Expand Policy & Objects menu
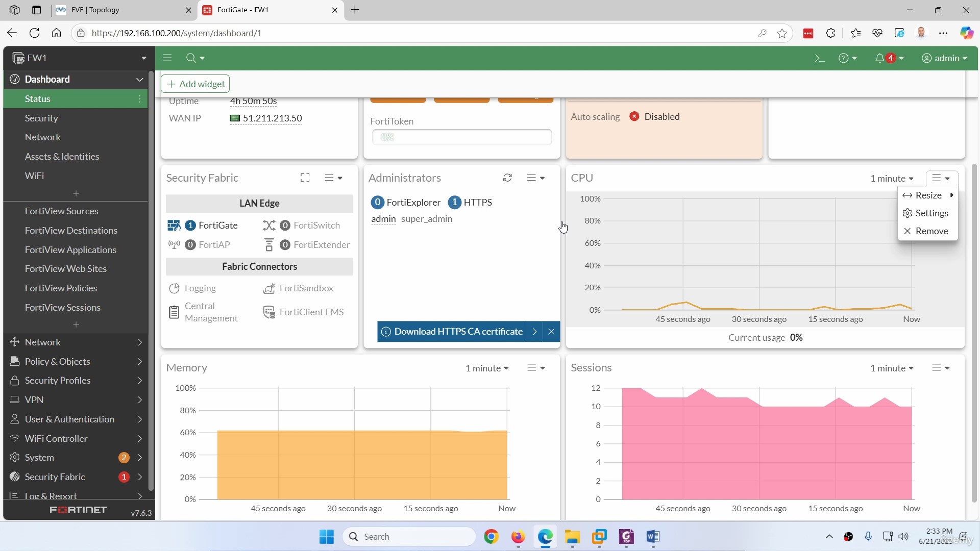Screen dimensions: 980x551 coord(76,362)
